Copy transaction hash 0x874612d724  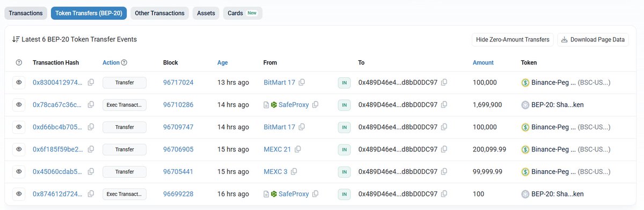91,194
